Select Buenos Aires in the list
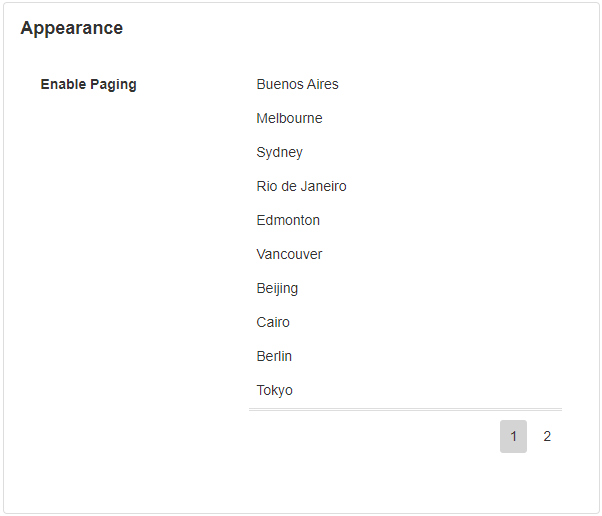Image resolution: width=602 pixels, height=516 pixels. tap(297, 85)
